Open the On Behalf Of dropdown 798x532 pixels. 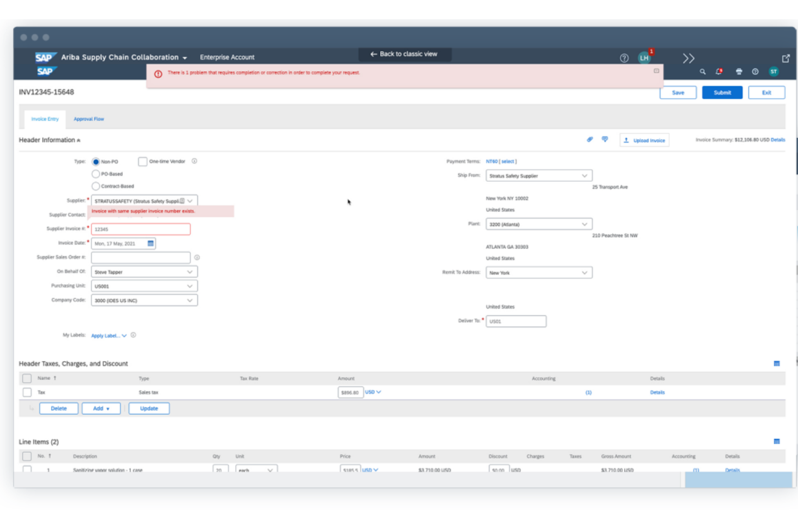[144, 272]
